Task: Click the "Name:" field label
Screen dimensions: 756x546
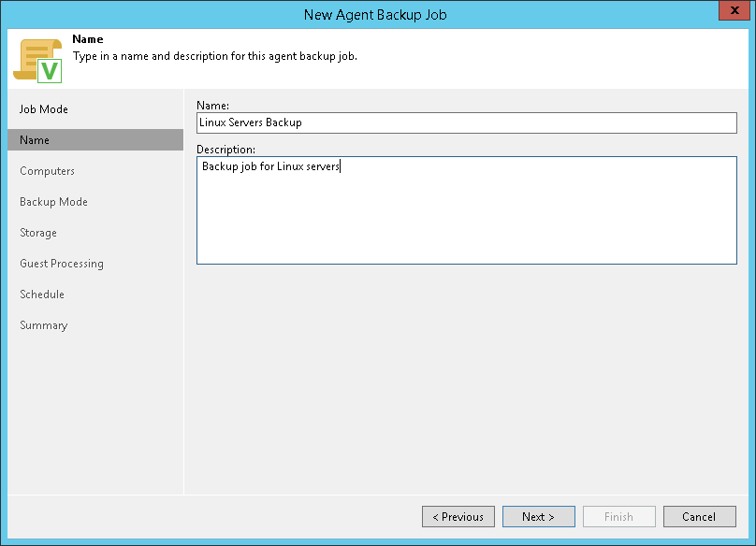Action: point(214,106)
